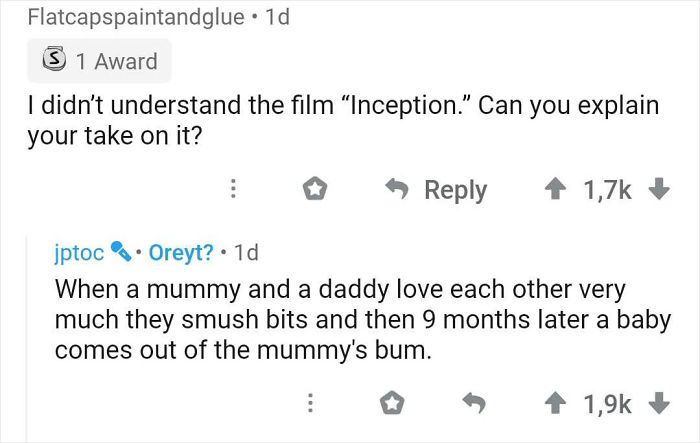Click the reply arrow on jptoc's comment
The image size is (700, 443).
tap(475, 403)
